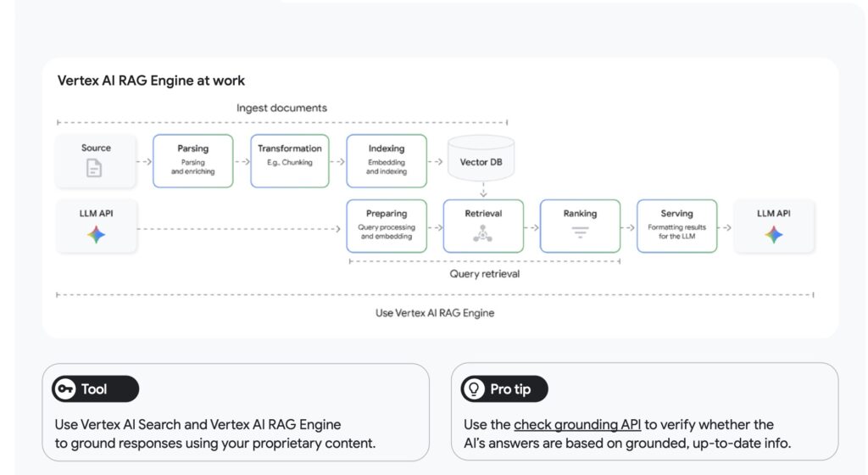The height and width of the screenshot is (475, 868).
Task: Click the Parsing and enriching box
Action: [192, 160]
